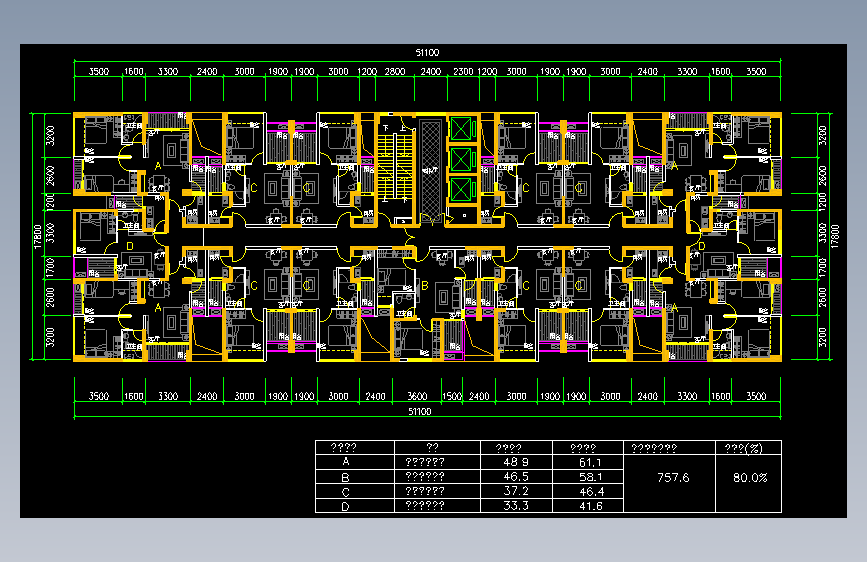Select the ???(%) column header

pyautogui.click(x=744, y=448)
